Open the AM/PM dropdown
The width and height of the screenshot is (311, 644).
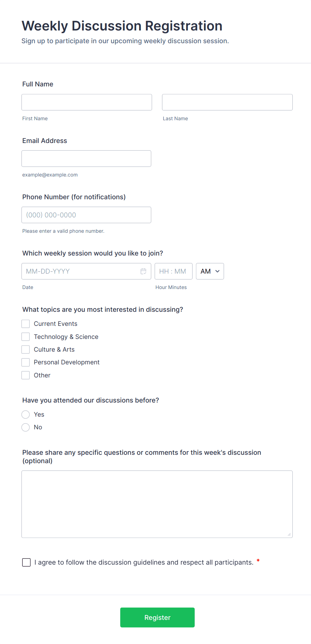coord(210,271)
